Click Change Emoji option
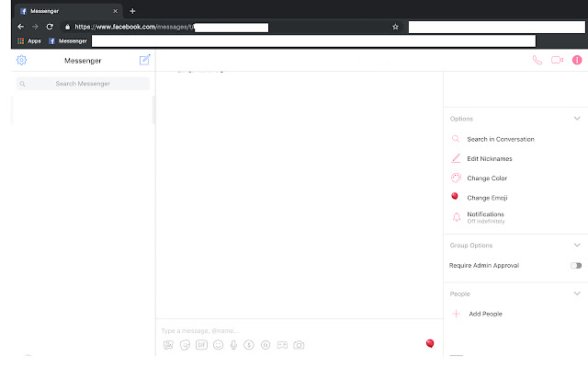 coord(487,198)
